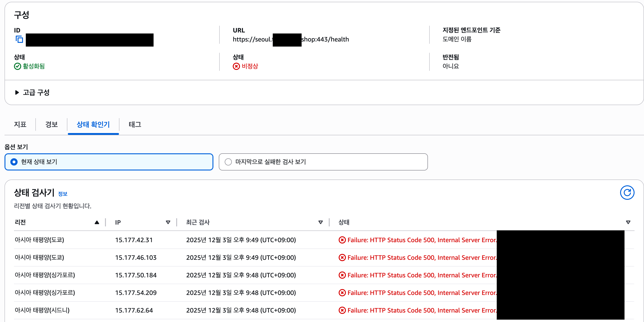The height and width of the screenshot is (322, 644).
Task: Select 현재 상태 보기 radio option
Action: [x=14, y=162]
